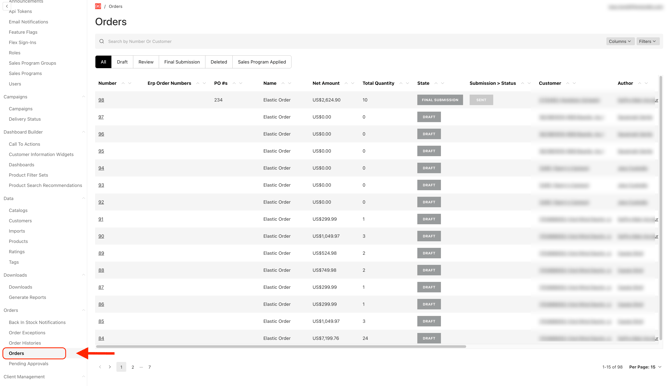Open Generate Reports in sidebar
Viewport: 670px width, 386px height.
[x=27, y=298]
